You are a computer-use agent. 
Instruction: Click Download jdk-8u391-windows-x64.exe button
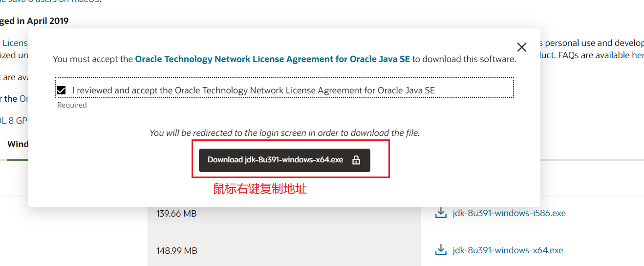[x=284, y=160]
